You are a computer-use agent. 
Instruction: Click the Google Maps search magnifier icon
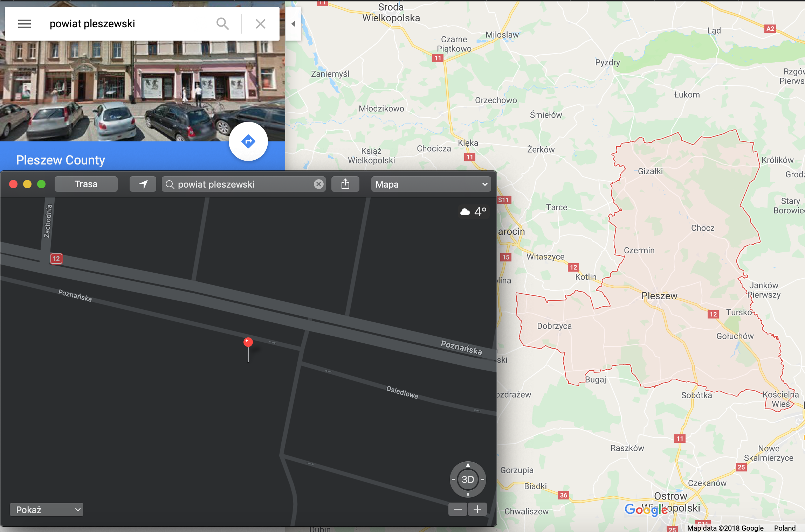(x=222, y=24)
